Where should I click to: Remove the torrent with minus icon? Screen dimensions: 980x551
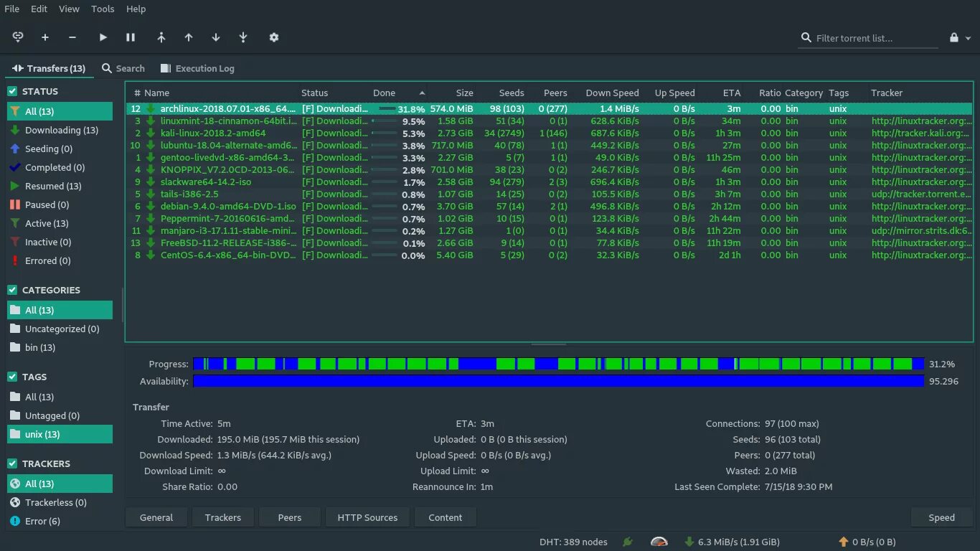coord(72,37)
